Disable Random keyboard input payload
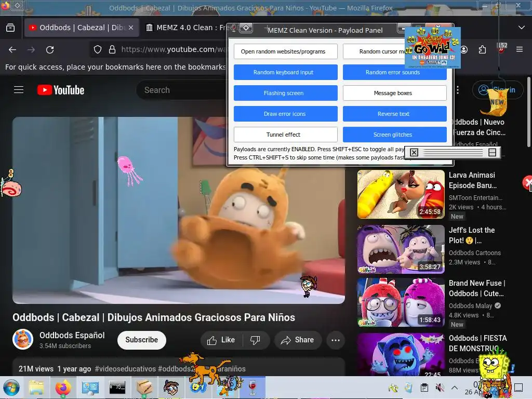The image size is (532, 399). click(x=286, y=72)
